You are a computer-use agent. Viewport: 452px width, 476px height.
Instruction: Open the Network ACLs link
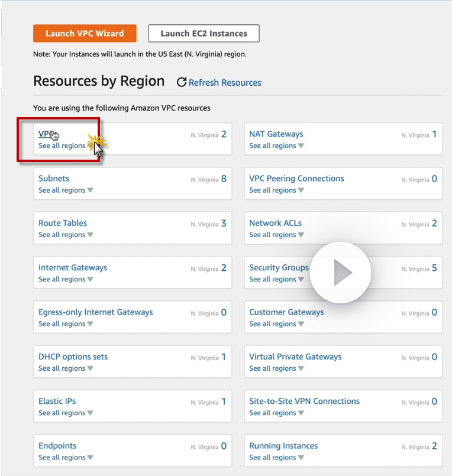[x=276, y=223]
